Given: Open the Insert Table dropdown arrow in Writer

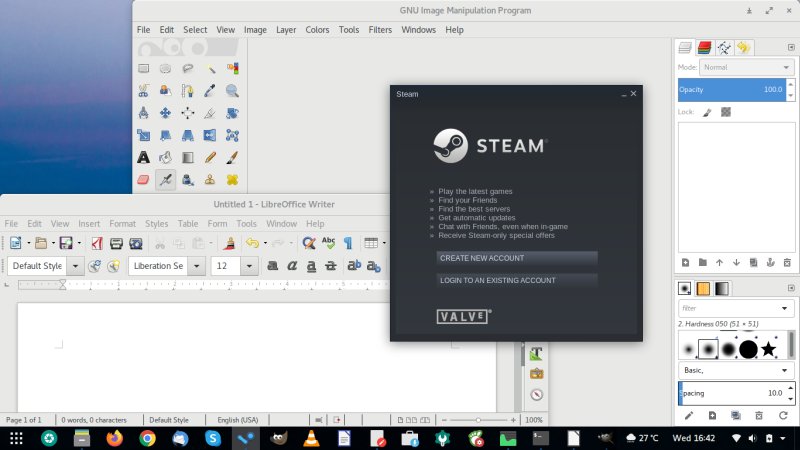Looking at the screenshot, I should click(384, 243).
